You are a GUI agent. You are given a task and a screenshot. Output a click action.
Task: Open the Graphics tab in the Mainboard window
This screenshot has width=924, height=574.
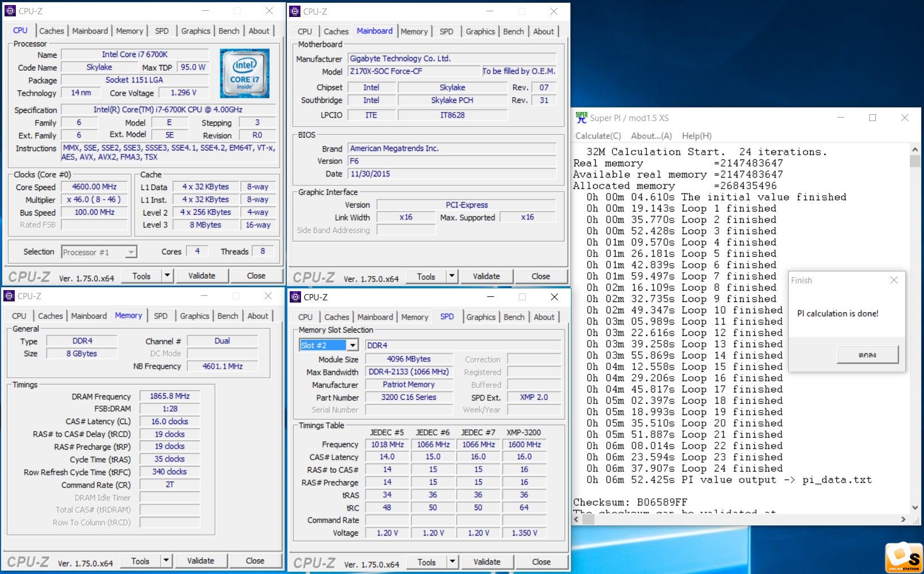click(480, 32)
